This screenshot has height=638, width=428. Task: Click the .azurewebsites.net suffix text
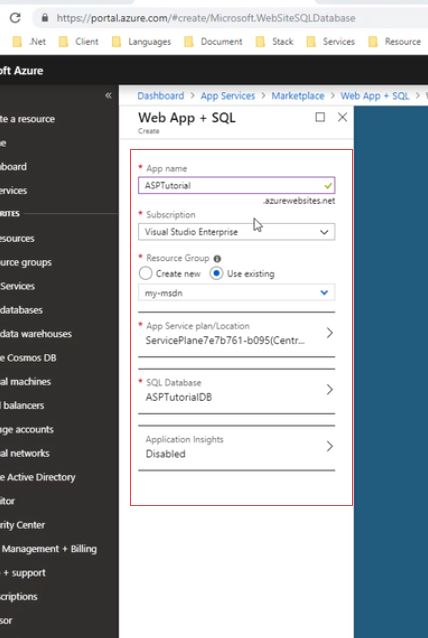point(299,201)
